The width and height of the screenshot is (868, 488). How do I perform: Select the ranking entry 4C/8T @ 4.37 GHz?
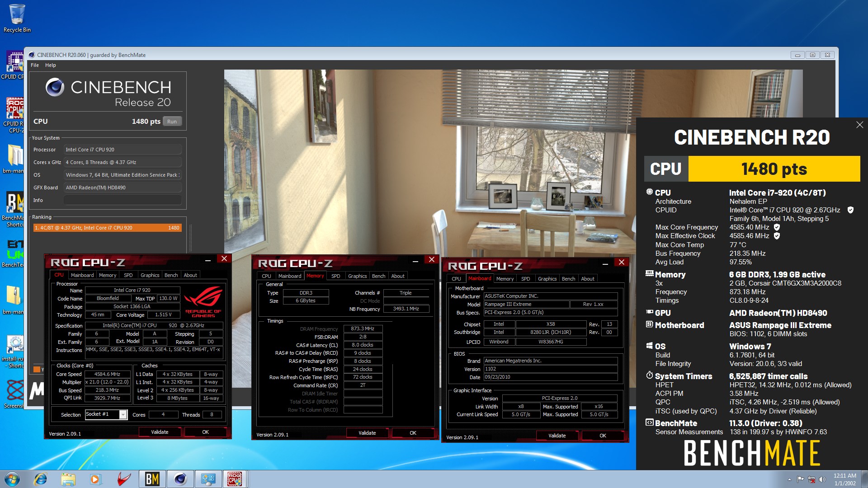(x=107, y=228)
